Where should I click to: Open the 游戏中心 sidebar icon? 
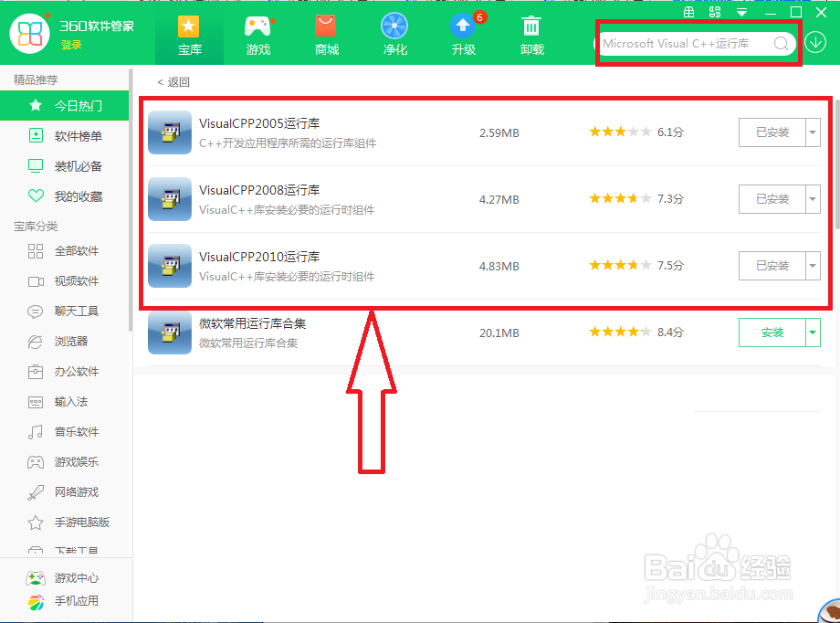[34, 576]
